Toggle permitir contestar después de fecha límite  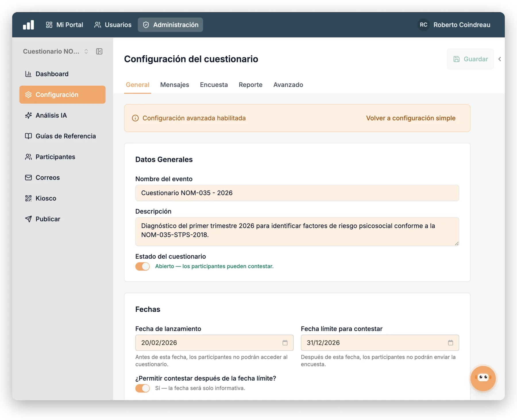point(142,388)
